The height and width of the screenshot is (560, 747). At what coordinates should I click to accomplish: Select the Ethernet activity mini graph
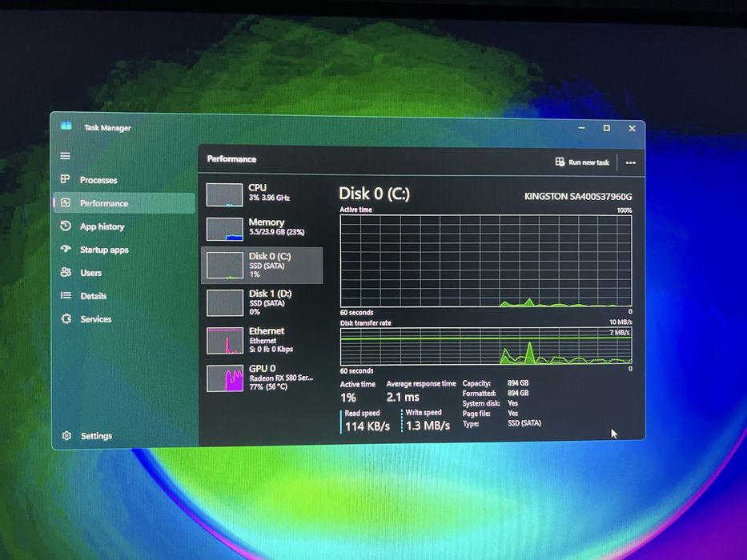tap(225, 341)
